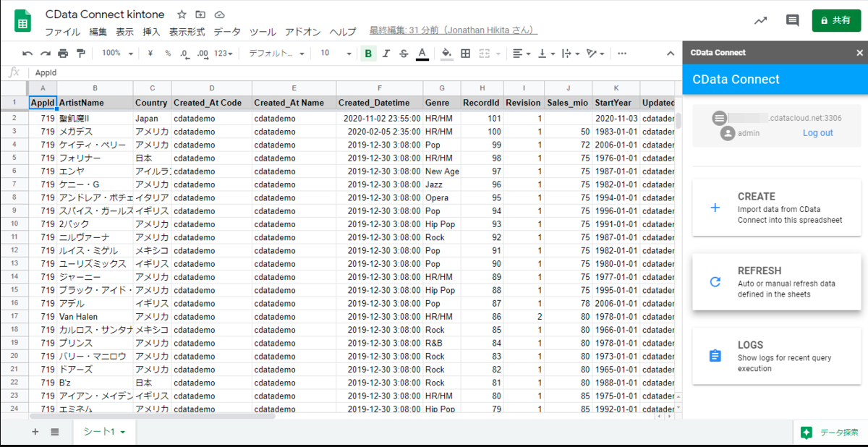868x447 pixels.
Task: Open the ヘルプ menu
Action: pos(343,32)
